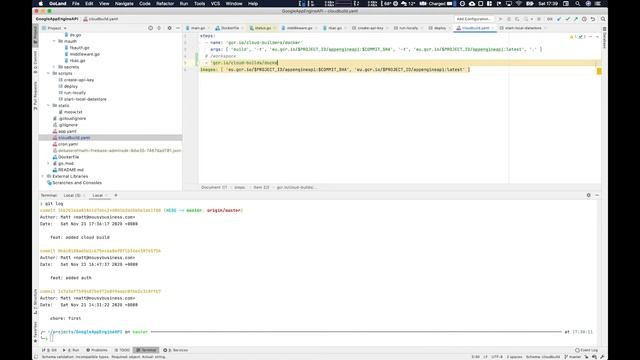640x360 pixels.
Task: Toggle the Run tool window button
Action: [71, 350]
